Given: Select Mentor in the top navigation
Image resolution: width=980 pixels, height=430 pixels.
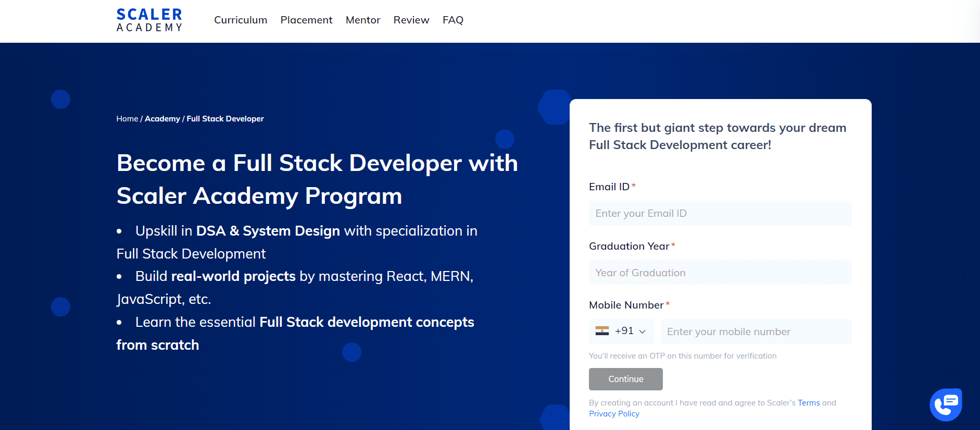Looking at the screenshot, I should tap(363, 20).
